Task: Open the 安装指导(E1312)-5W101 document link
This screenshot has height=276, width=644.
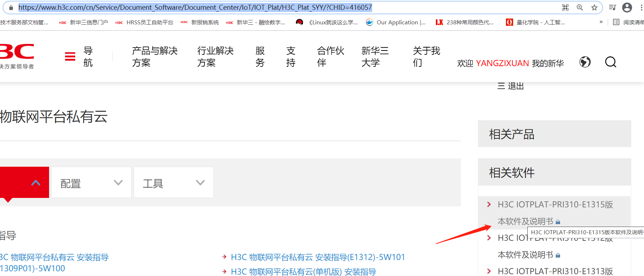Action: pyautogui.click(x=318, y=257)
